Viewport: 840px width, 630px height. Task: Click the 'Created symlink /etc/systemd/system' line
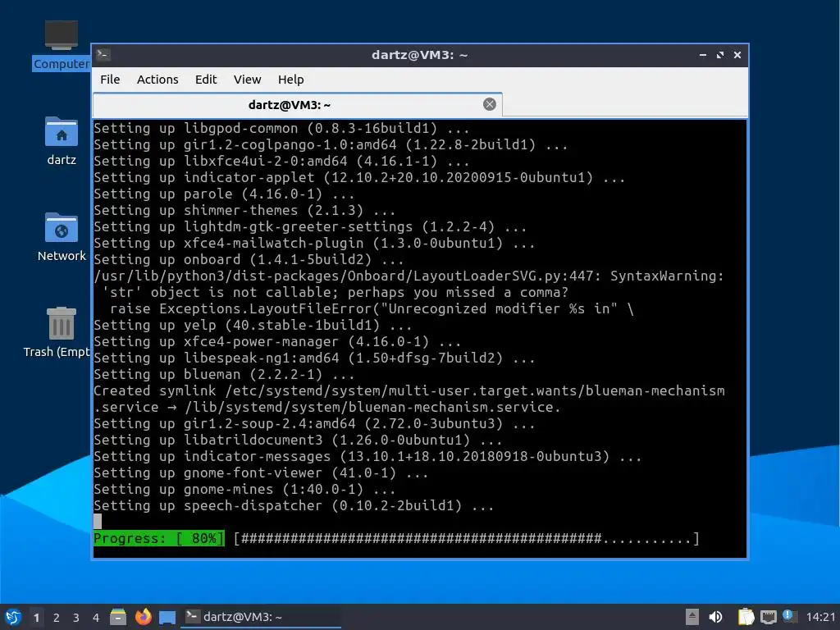tap(409, 391)
